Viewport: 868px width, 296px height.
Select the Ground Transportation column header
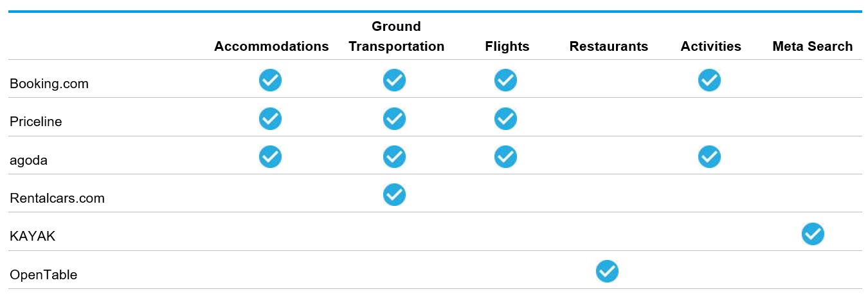(x=396, y=37)
